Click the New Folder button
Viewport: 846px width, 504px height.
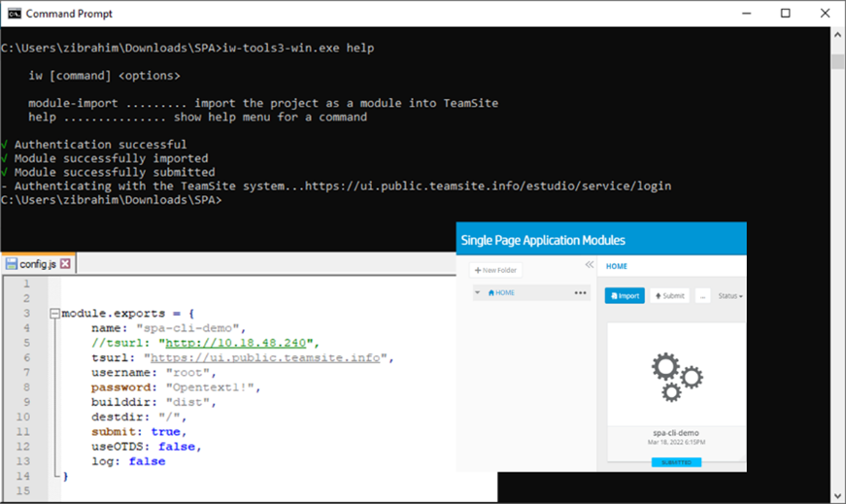click(x=495, y=269)
